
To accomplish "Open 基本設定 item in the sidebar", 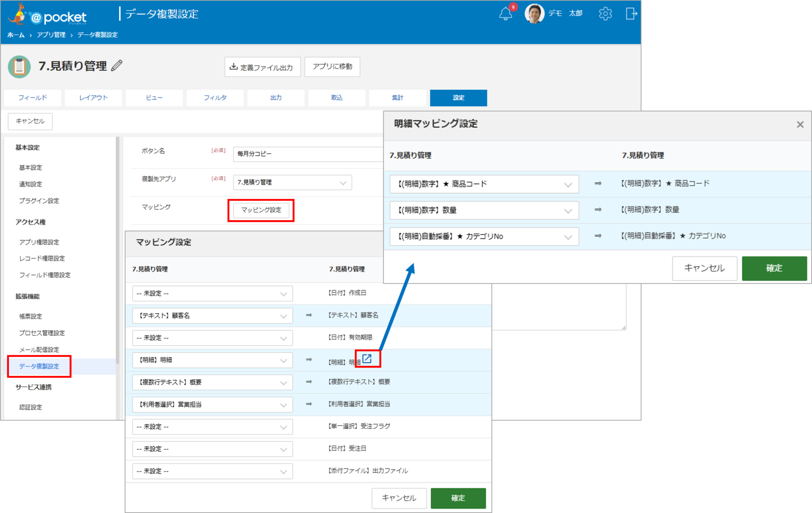I will point(30,168).
